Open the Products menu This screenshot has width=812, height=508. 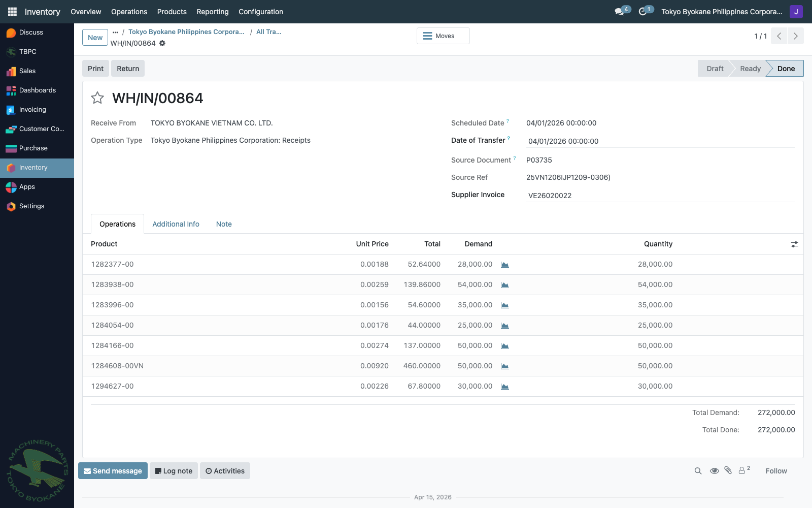(x=172, y=12)
